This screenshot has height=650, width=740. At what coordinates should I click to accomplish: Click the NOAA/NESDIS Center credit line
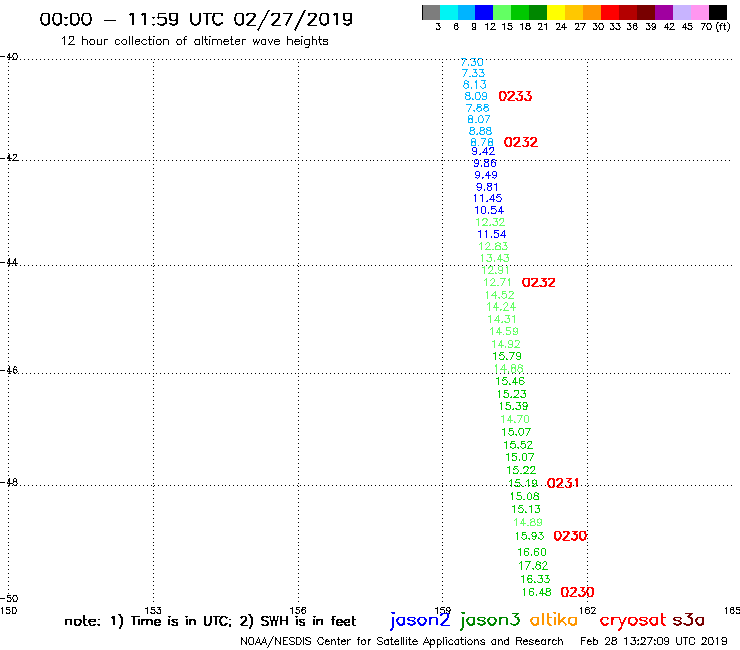(402, 642)
